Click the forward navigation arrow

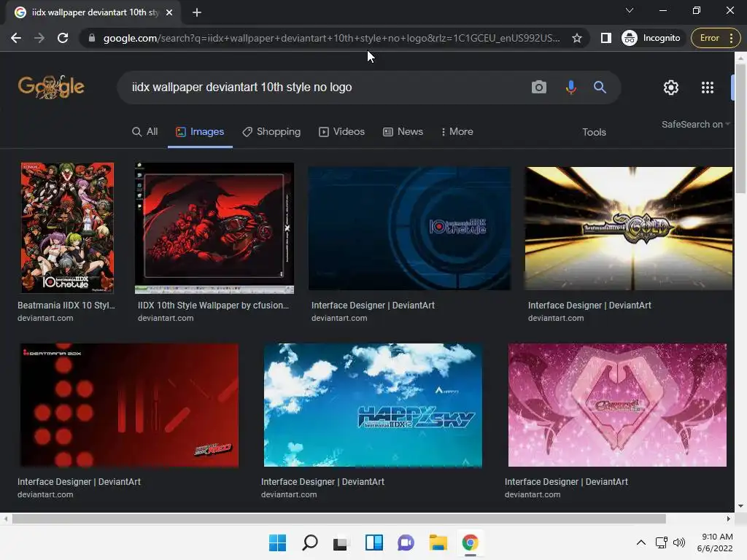tap(39, 38)
